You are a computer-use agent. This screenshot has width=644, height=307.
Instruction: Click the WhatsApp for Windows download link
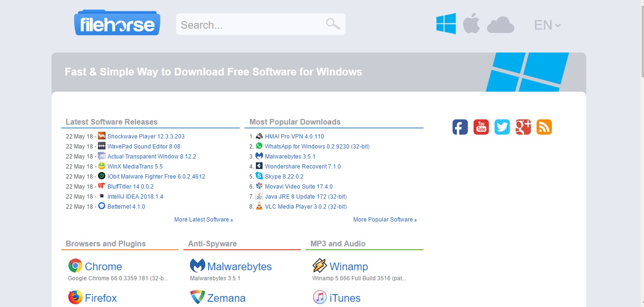[317, 146]
